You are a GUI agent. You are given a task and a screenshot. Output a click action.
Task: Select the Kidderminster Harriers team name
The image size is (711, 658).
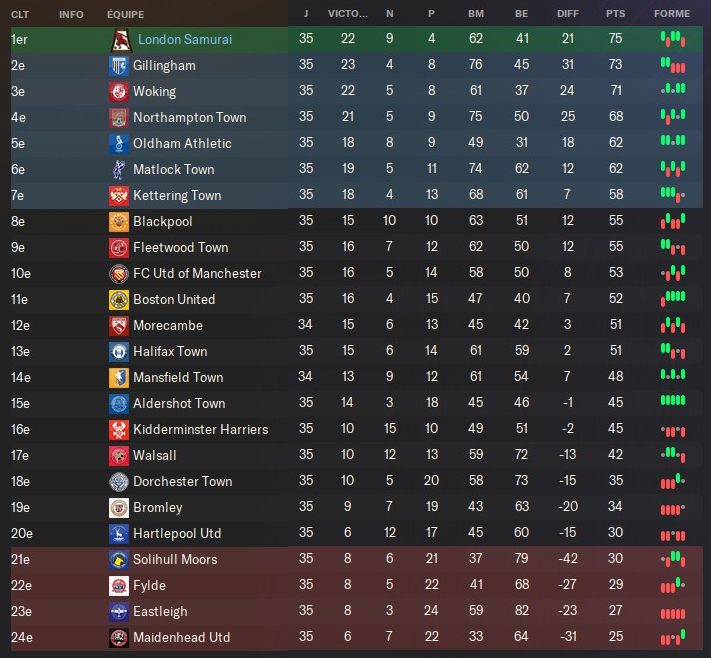pyautogui.click(x=200, y=430)
